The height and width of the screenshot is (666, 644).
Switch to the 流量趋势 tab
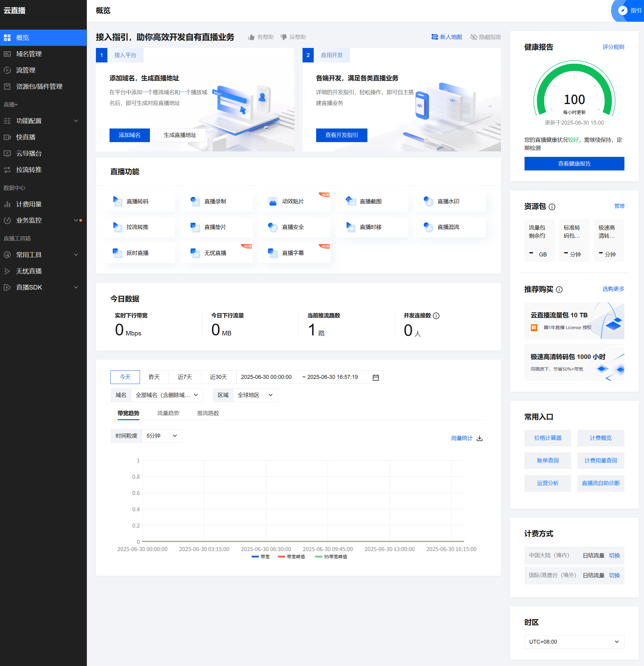[168, 413]
